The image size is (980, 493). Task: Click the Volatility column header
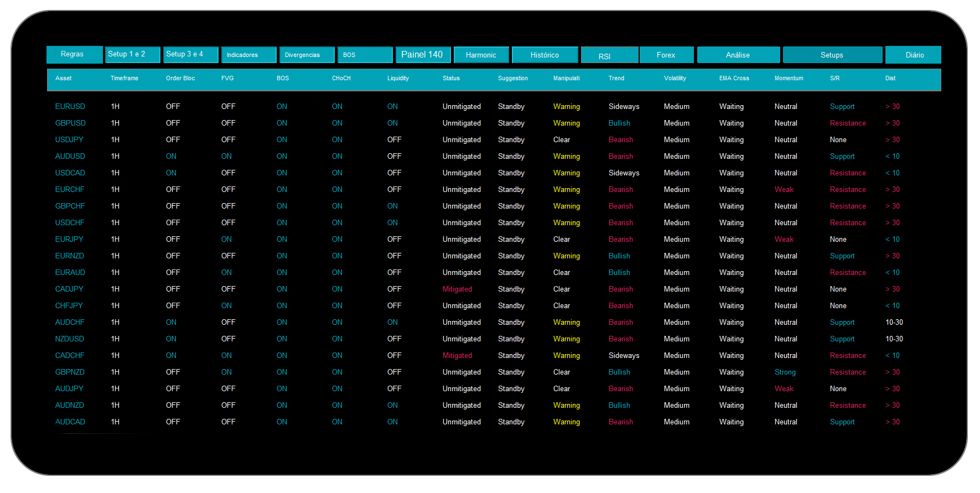pos(675,79)
